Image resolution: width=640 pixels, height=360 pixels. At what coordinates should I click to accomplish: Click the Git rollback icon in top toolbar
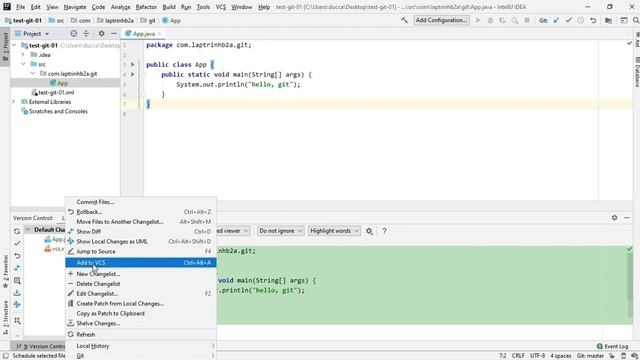pyautogui.click(x=593, y=20)
